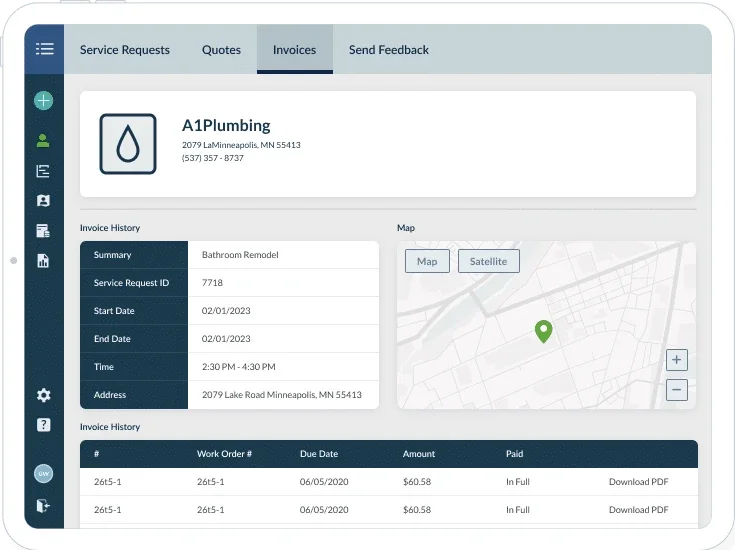This screenshot has width=735, height=550.
Task: Open the Send Feedback tab
Action: pyautogui.click(x=389, y=50)
